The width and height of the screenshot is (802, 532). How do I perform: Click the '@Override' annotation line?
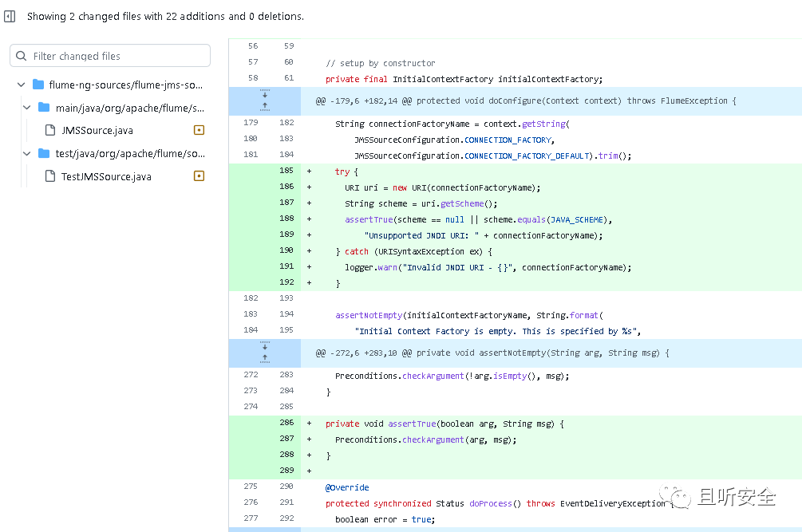click(347, 487)
